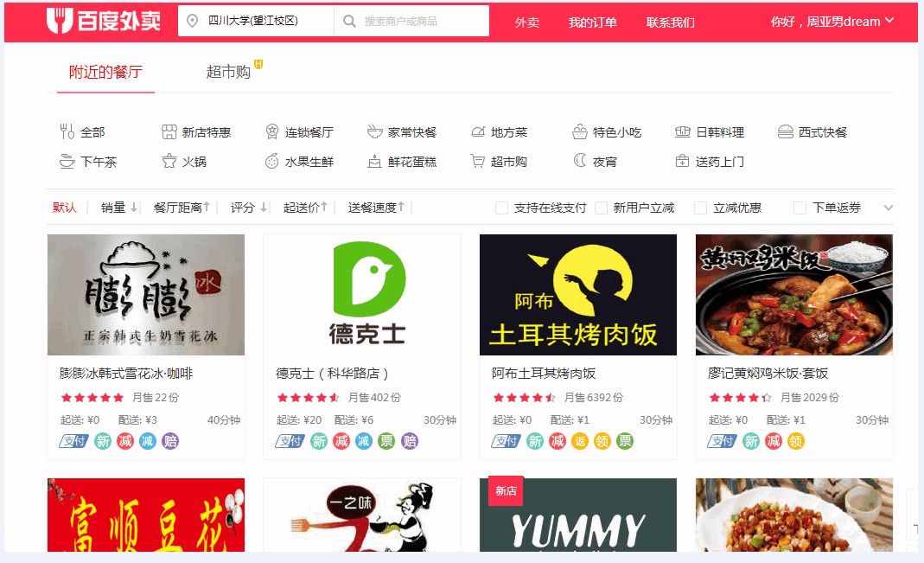The width and height of the screenshot is (924, 563).
Task: Toggle the 下单返券 checkbox
Action: click(x=800, y=208)
